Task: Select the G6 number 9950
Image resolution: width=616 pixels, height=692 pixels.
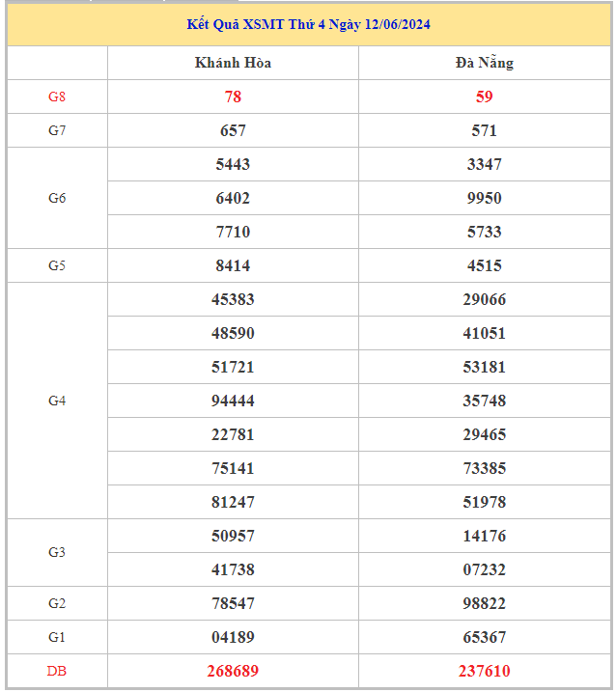Action: (x=484, y=198)
